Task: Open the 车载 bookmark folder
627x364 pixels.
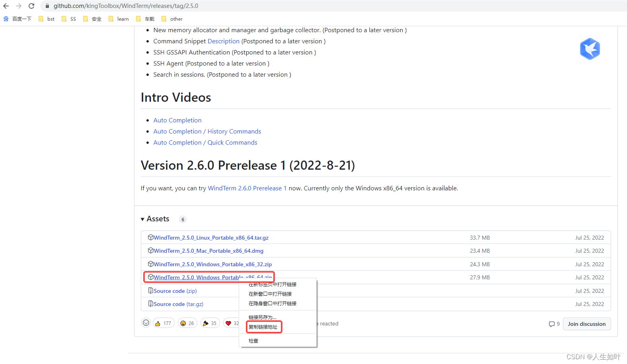Action: (x=145, y=19)
